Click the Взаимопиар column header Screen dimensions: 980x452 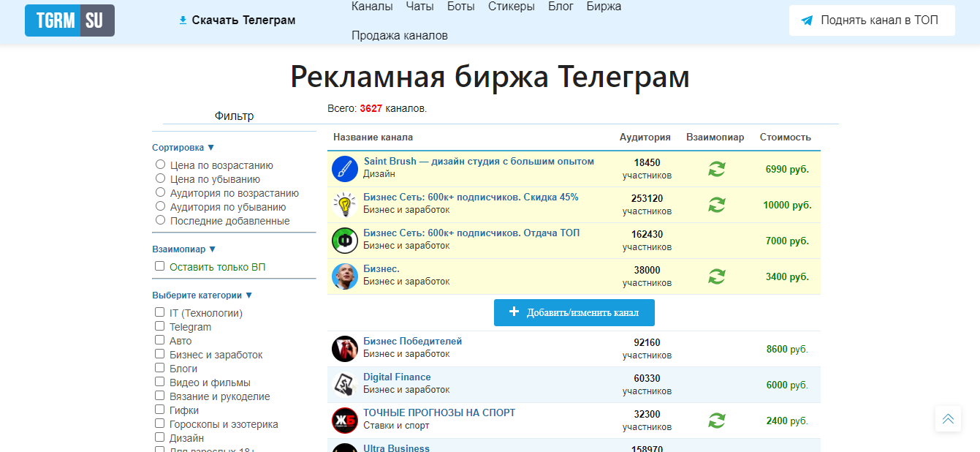pos(715,137)
